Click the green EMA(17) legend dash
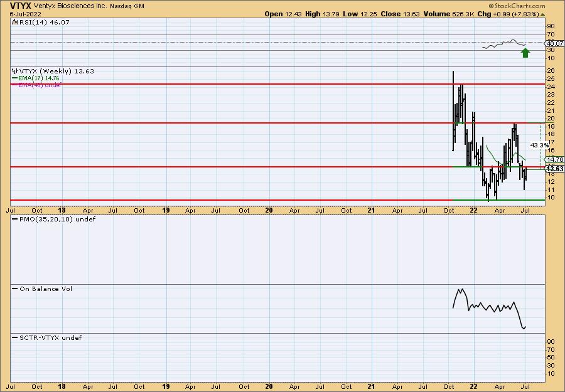This screenshot has height=392, width=565. click(15, 78)
